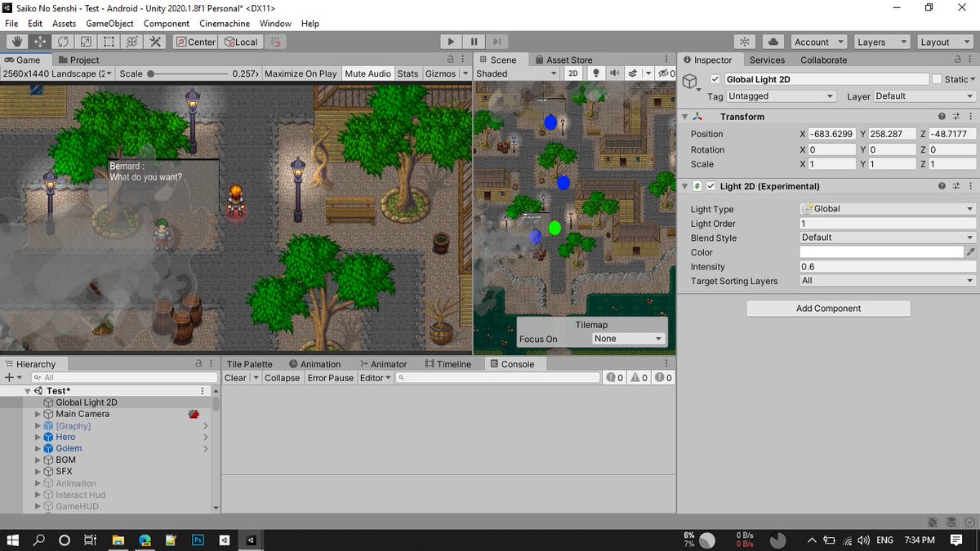Open Windows Start menu

point(13,540)
